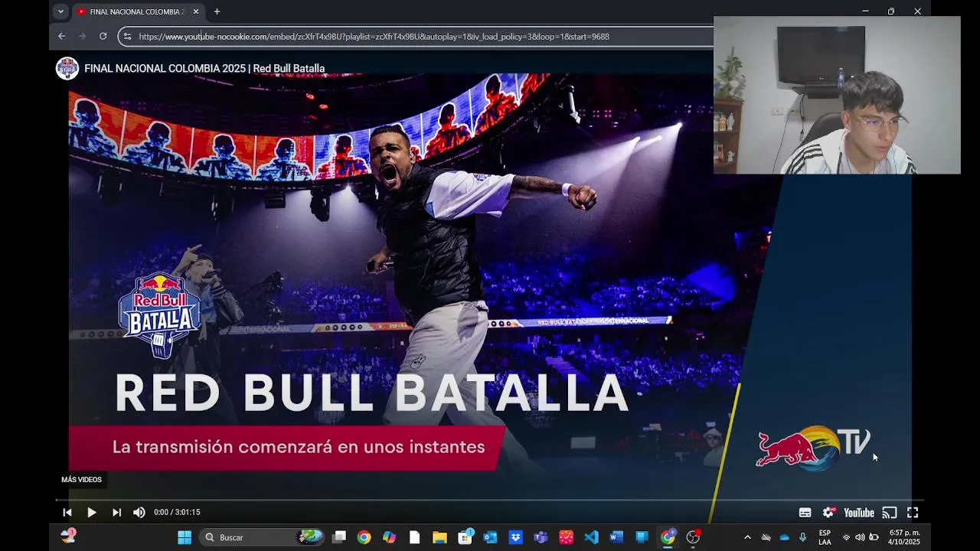Open a new browser tab
980x551 pixels.
(x=217, y=11)
